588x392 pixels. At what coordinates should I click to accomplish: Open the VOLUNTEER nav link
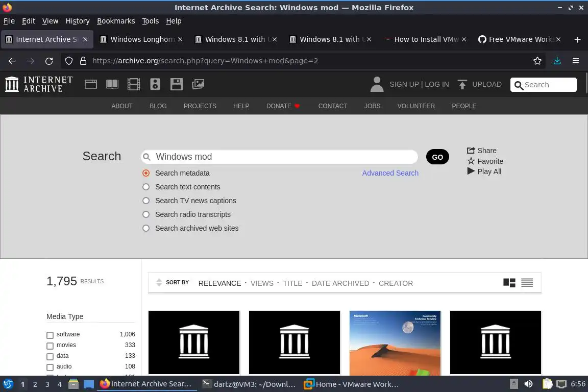(416, 106)
